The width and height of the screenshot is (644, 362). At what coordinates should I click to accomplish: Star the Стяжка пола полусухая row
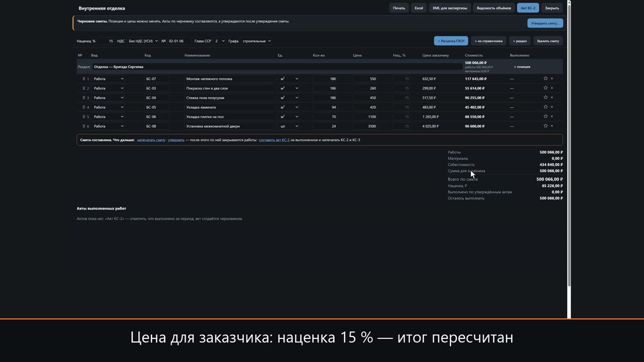(x=545, y=98)
